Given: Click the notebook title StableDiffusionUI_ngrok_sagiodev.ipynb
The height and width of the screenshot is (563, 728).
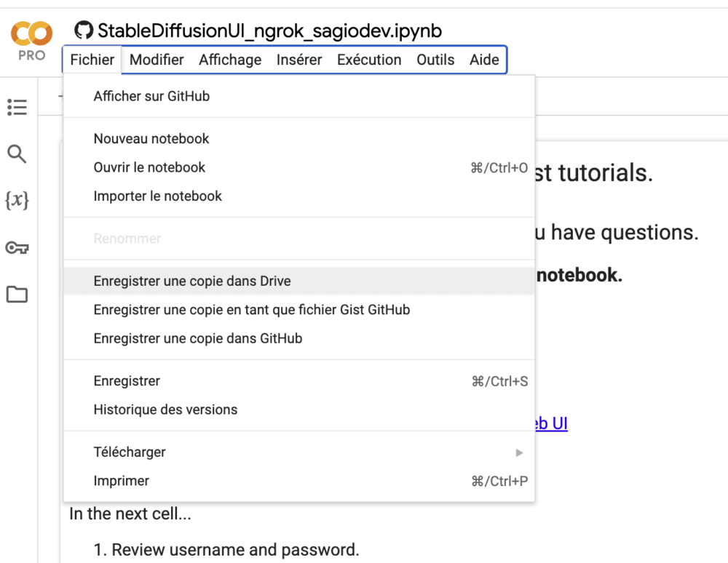Looking at the screenshot, I should coord(270,31).
